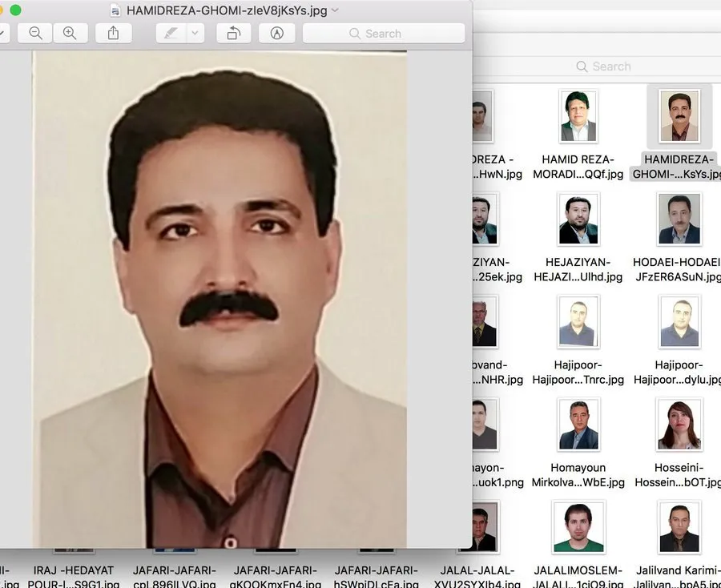The width and height of the screenshot is (721, 588).
Task: Select the Highlight pen tool
Action: pyautogui.click(x=171, y=33)
